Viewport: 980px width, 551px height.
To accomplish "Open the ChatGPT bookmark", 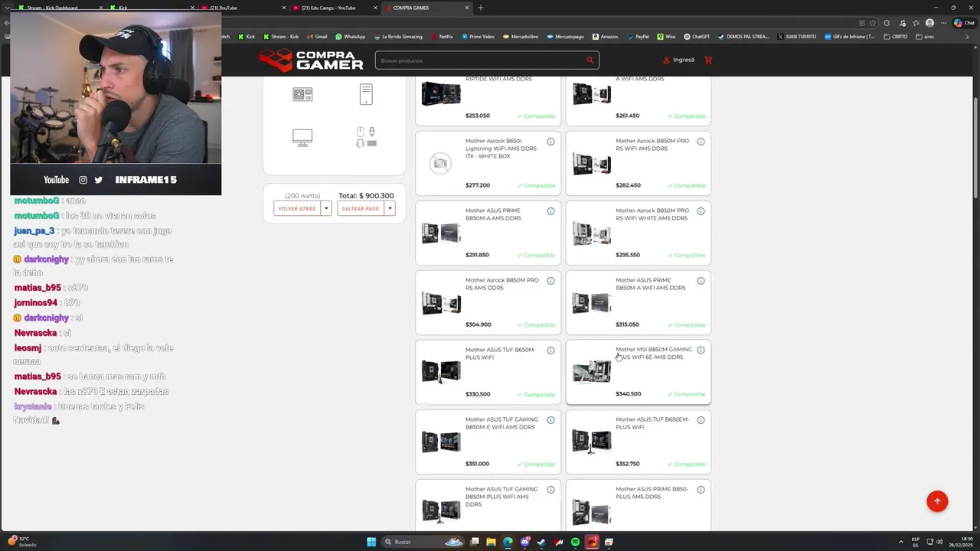I will [697, 37].
